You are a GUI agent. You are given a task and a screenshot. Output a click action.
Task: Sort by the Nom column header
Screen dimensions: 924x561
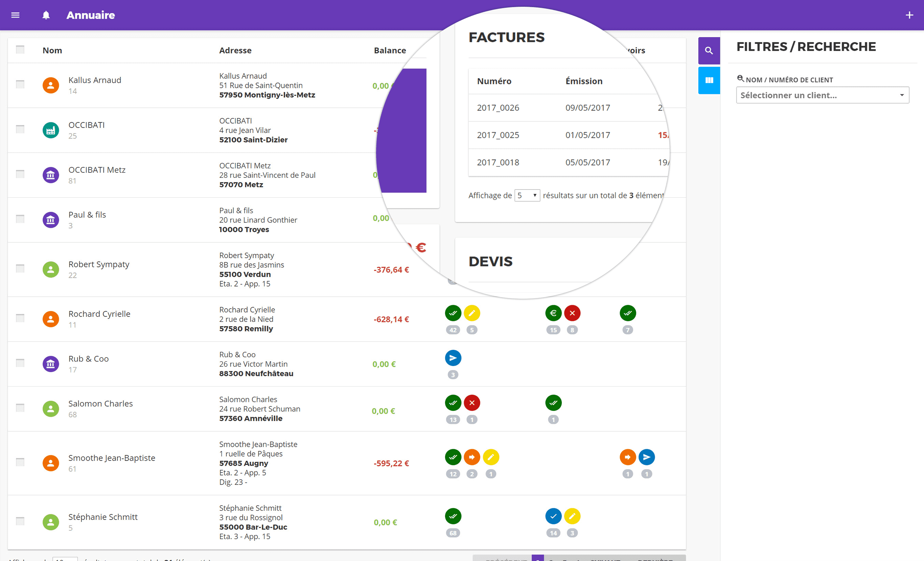[52, 50]
